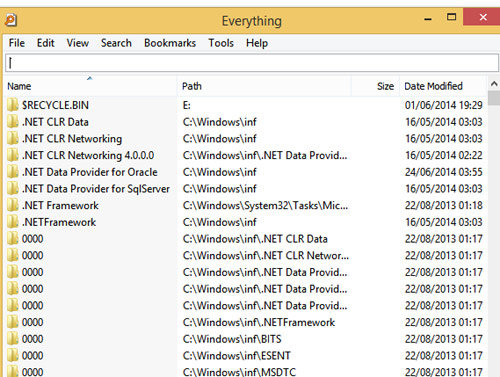Open the Tools menu
Viewport: 500px width, 377px height.
point(221,43)
